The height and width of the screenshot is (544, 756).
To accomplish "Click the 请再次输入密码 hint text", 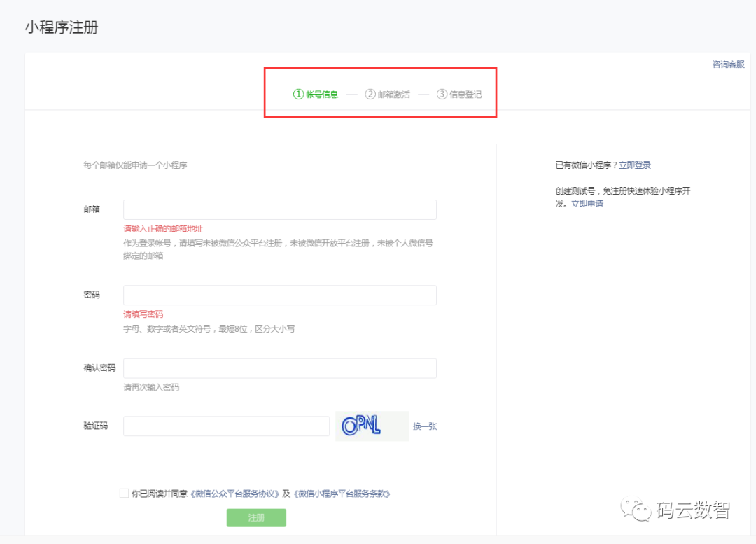I will (151, 387).
